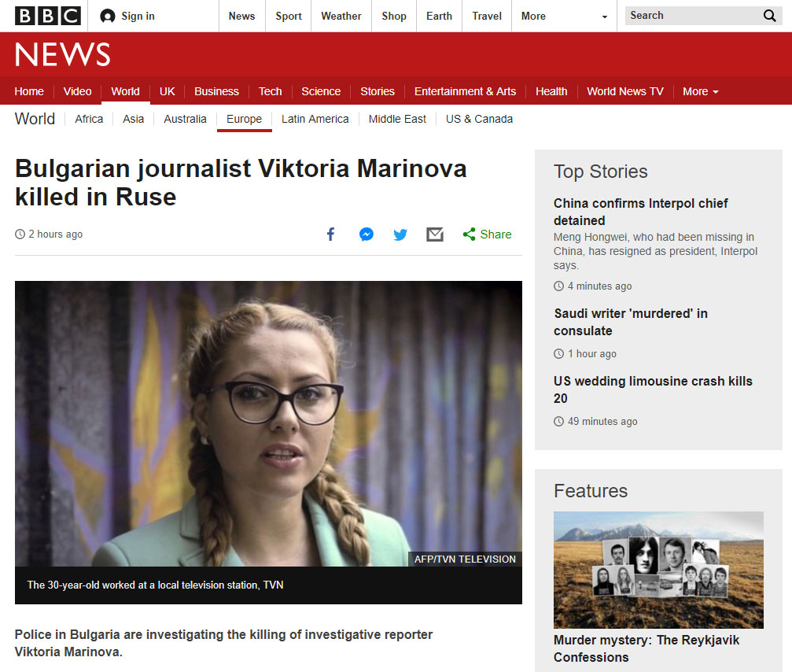792x672 pixels.
Task: Select the Tech section in navigation
Action: click(270, 91)
